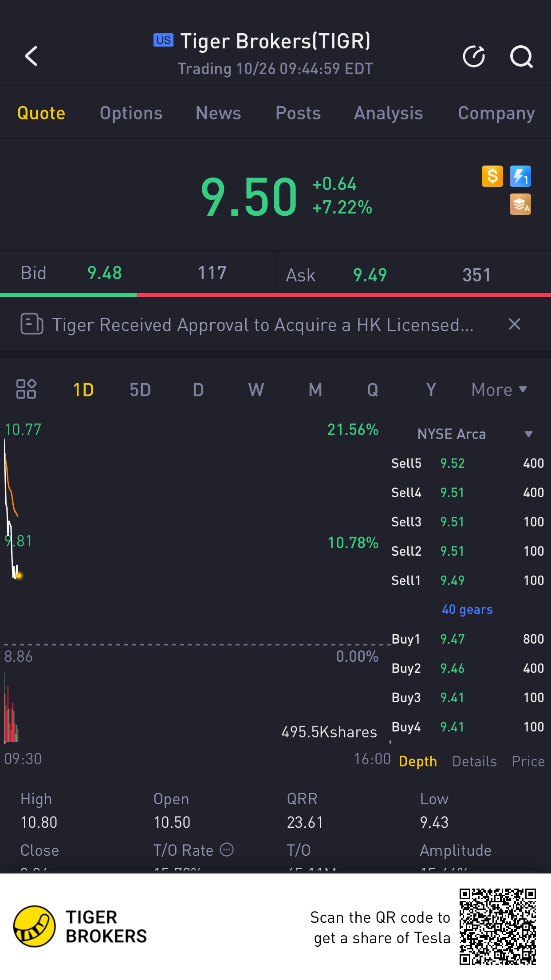Select the 5D chart period

click(x=140, y=390)
